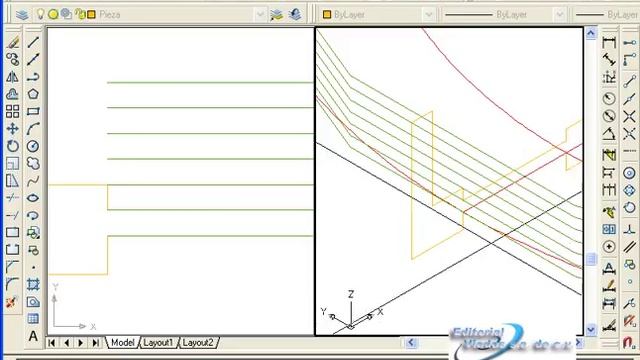This screenshot has height=360, width=640.
Task: Activate Snap to Center
Action: (629, 173)
